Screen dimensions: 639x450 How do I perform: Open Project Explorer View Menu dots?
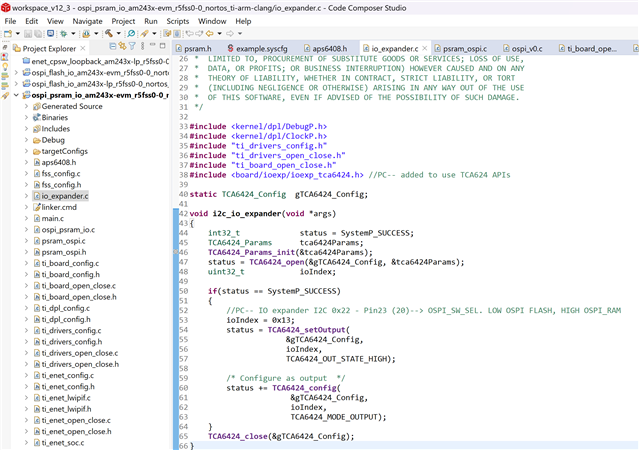(142, 46)
